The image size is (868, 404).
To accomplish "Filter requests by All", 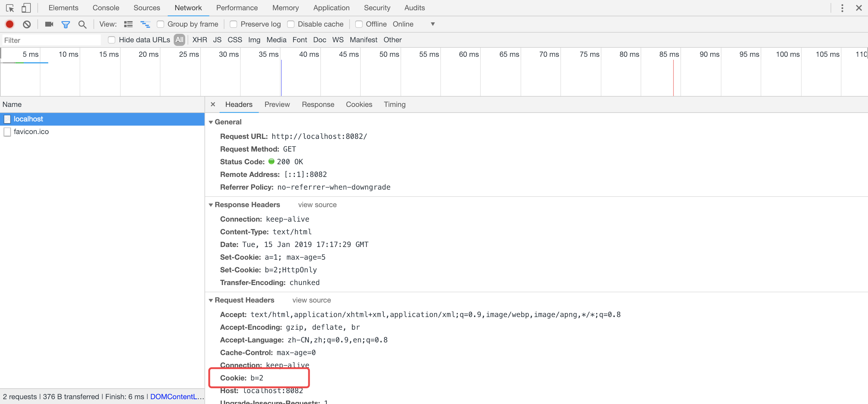I will coord(179,40).
